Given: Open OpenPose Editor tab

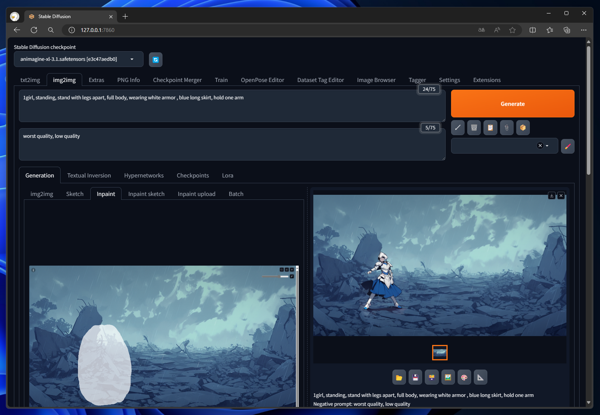Looking at the screenshot, I should pos(262,80).
